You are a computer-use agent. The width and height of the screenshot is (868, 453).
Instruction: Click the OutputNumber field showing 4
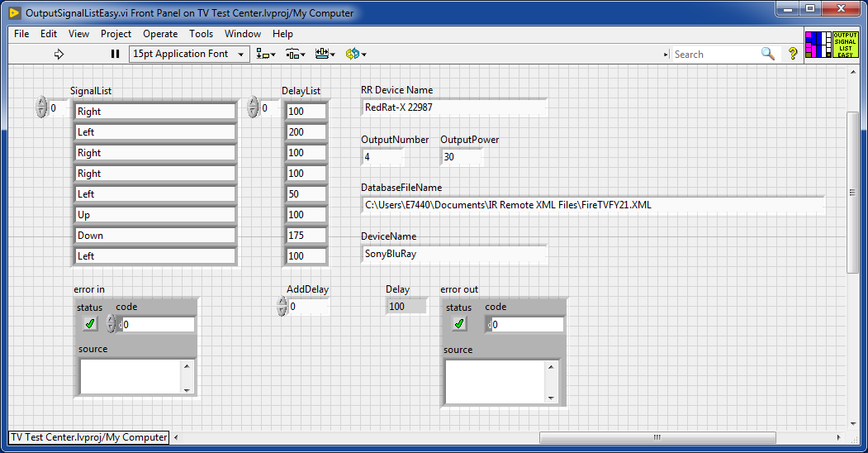(382, 157)
